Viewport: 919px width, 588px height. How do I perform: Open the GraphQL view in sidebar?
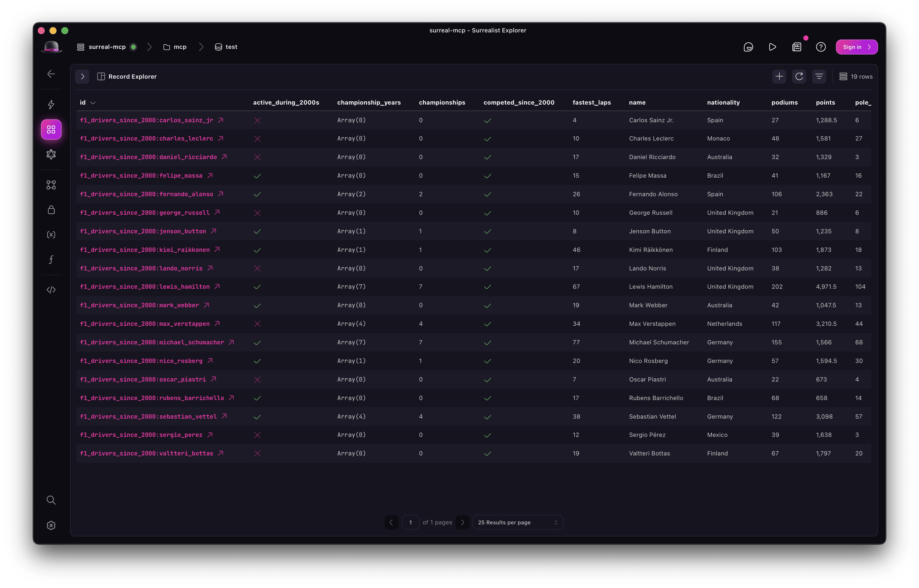tap(51, 154)
